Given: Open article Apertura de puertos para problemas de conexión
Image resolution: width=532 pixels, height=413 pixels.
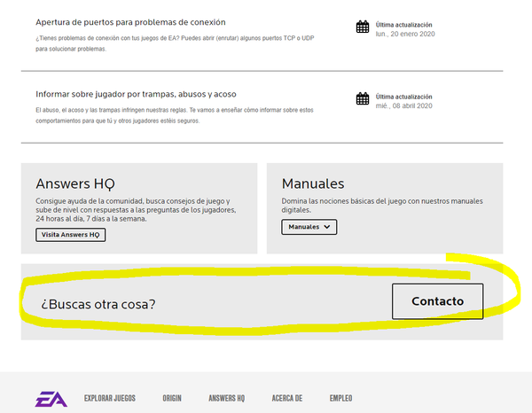Looking at the screenshot, I should click(x=130, y=22).
